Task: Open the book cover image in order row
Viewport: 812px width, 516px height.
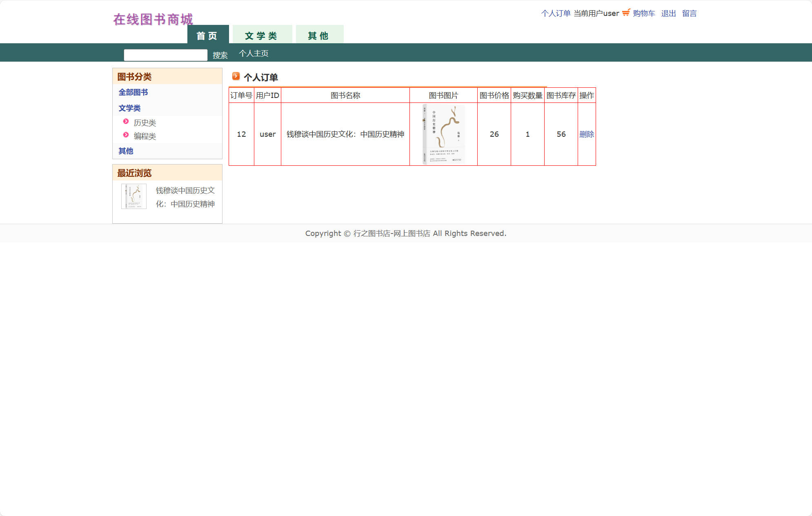Action: [x=443, y=134]
